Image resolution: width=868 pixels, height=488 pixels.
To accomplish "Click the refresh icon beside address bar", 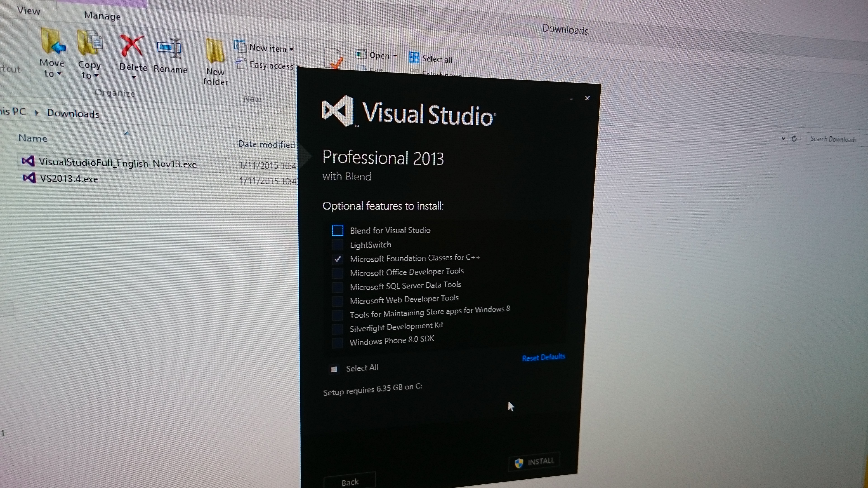I will (794, 138).
